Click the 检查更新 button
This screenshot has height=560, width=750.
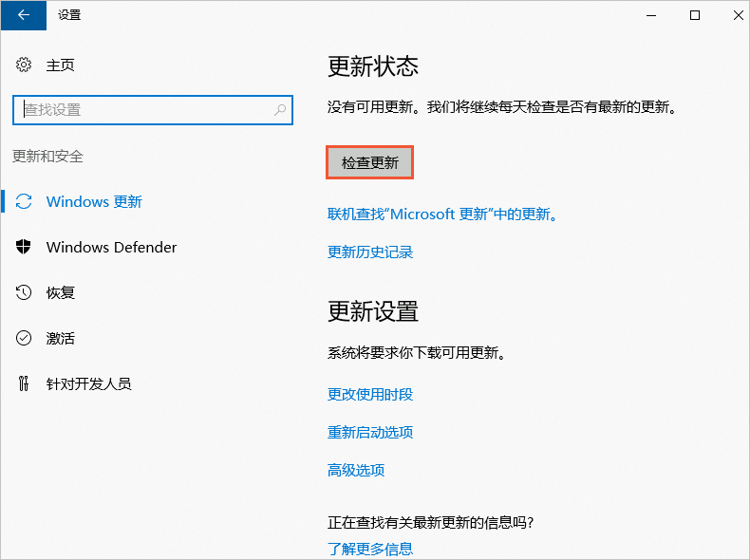pyautogui.click(x=369, y=162)
